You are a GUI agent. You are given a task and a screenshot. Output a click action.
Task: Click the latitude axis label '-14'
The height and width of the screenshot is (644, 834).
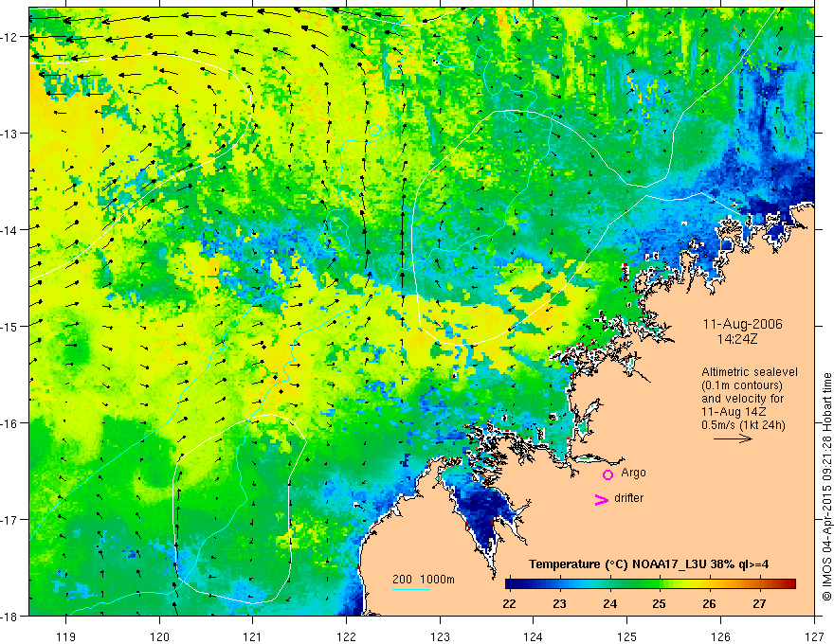(x=10, y=230)
